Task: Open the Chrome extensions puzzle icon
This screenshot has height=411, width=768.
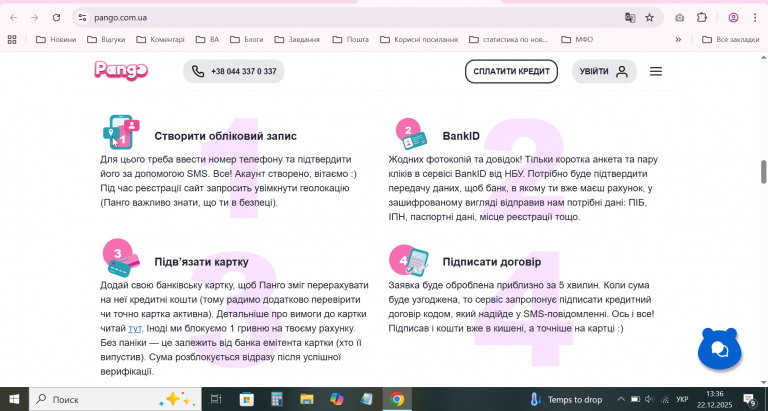Action: pos(702,18)
